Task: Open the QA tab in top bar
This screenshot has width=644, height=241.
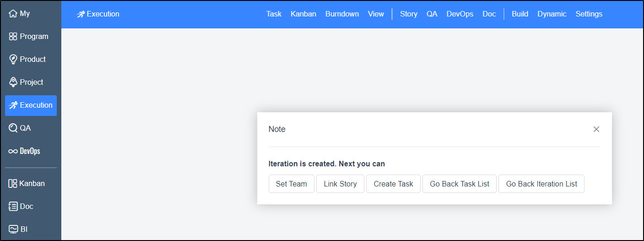Action: click(432, 14)
